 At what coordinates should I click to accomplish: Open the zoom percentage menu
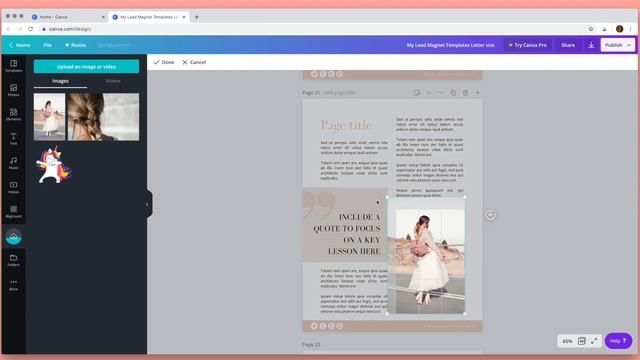tap(567, 341)
